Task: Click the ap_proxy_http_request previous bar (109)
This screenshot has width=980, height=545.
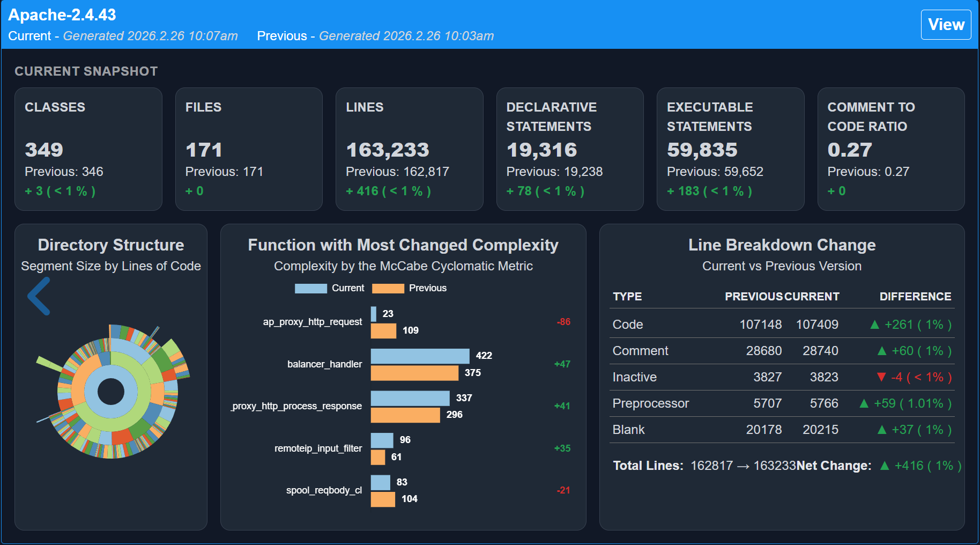Action: [383, 331]
